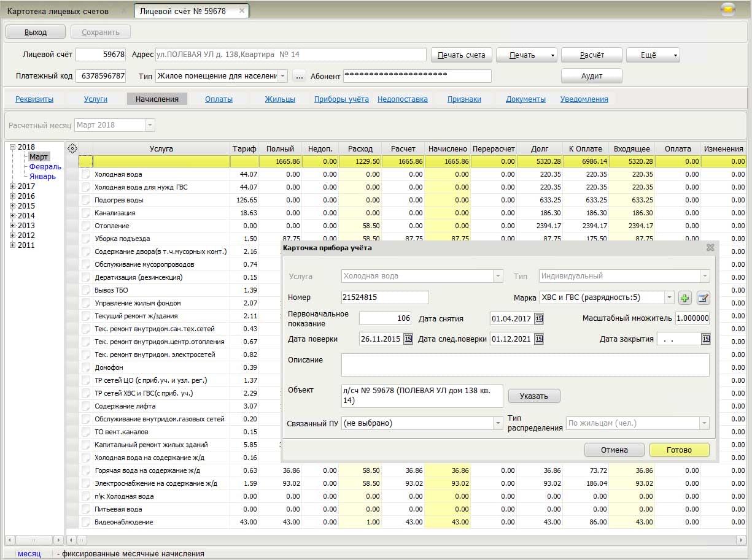
Task: Open Расчетный месяц dropdown
Action: [x=150, y=125]
